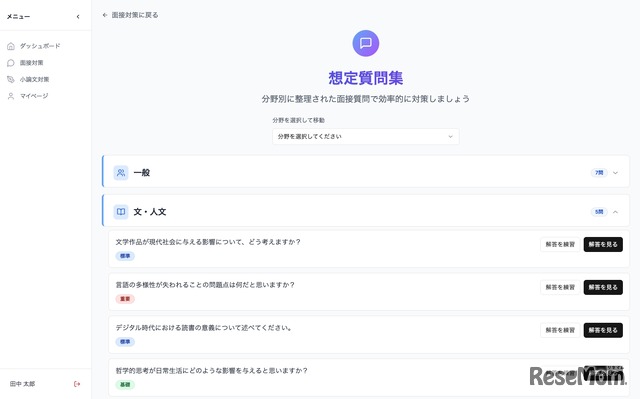The width and height of the screenshot is (640, 399).
Task: Click the user name 田中 太郎
Action: coord(22,384)
